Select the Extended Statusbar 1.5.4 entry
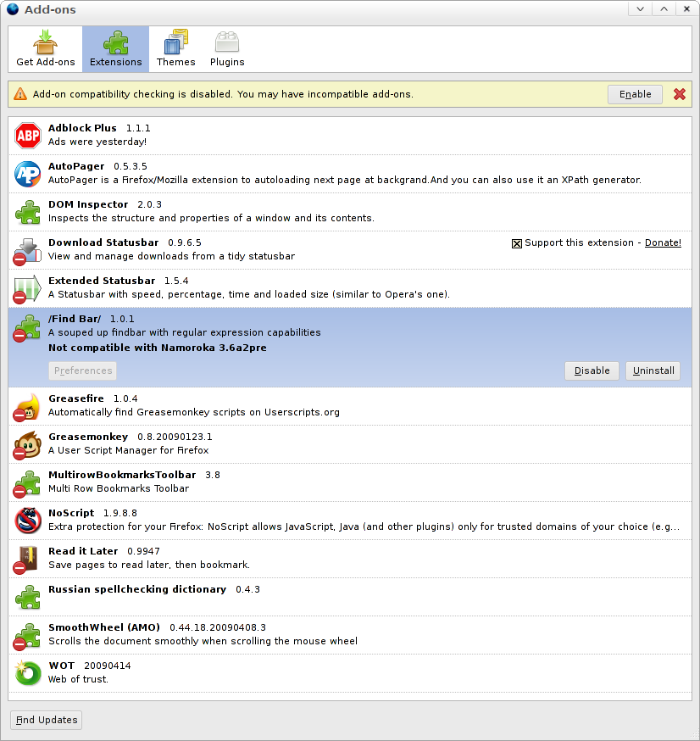The width and height of the screenshot is (700, 741). (350, 288)
